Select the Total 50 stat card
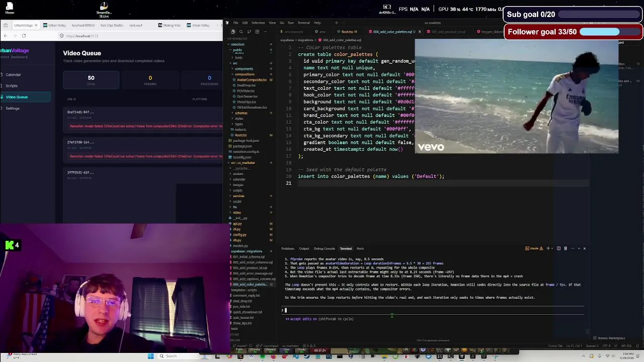Viewport: 644px width, 362px height. (91, 80)
